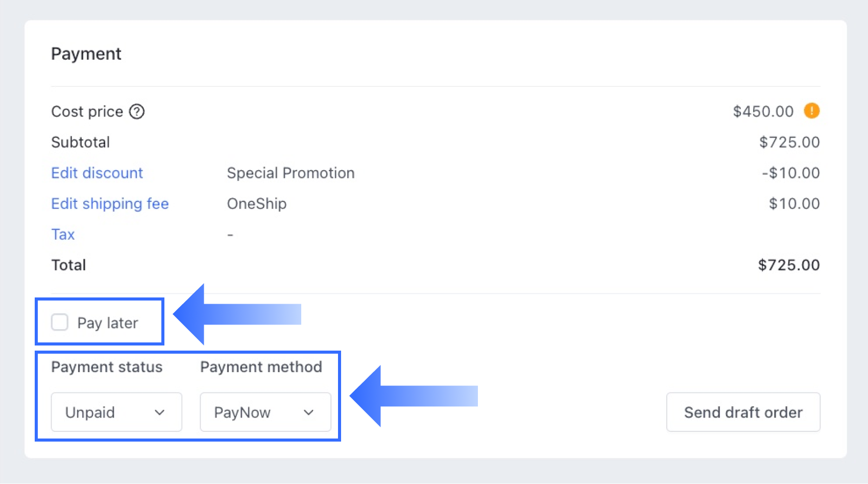Viewport: 868px width, 484px height.
Task: Click the Special Promotion discount name
Action: point(291,173)
